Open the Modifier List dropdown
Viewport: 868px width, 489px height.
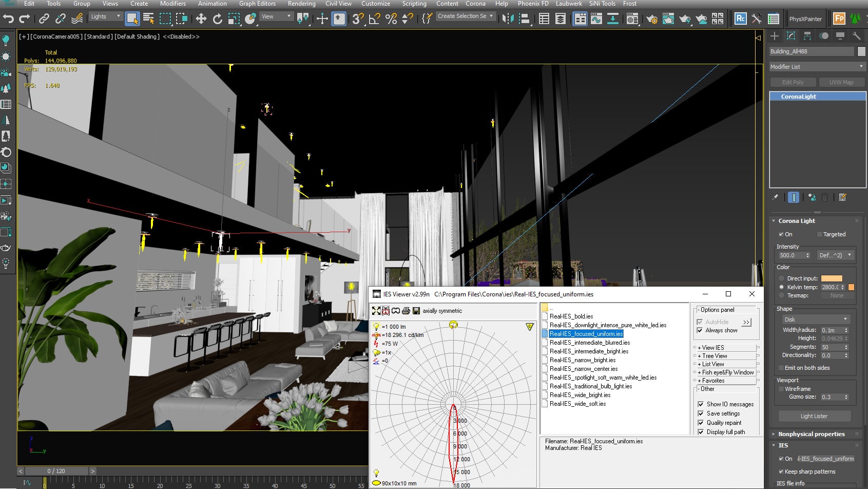[x=817, y=67]
